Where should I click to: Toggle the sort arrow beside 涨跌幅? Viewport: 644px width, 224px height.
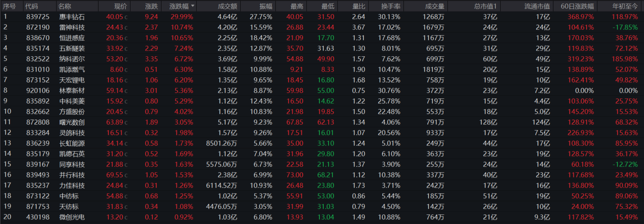[x=193, y=7]
